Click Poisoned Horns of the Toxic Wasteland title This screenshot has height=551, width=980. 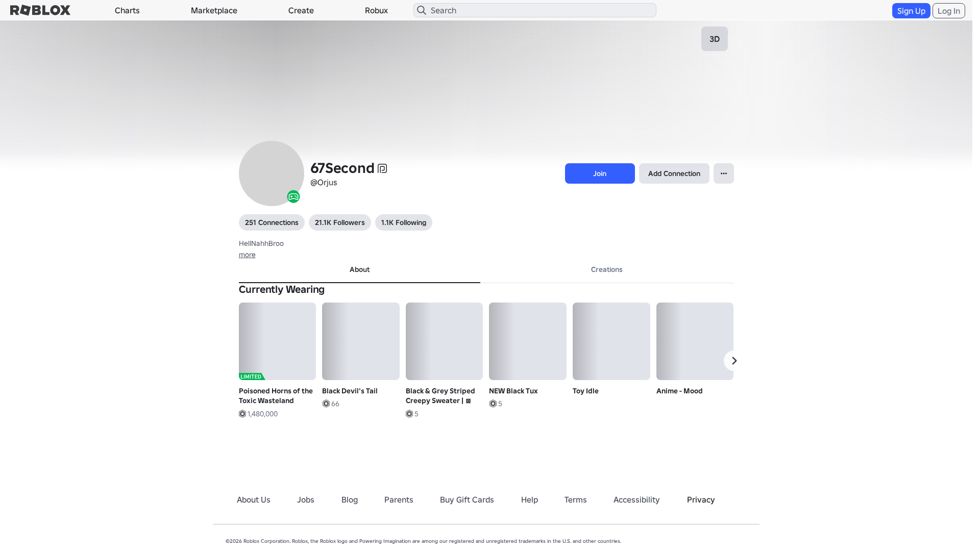click(276, 396)
